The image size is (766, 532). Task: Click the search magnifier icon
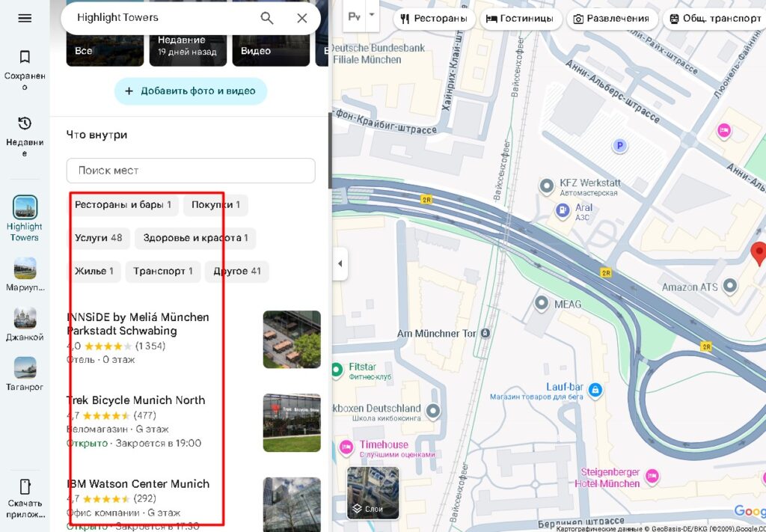[x=267, y=18]
